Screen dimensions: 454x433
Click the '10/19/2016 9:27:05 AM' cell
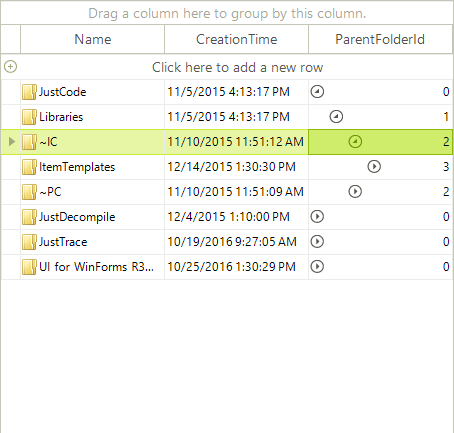[236, 242]
